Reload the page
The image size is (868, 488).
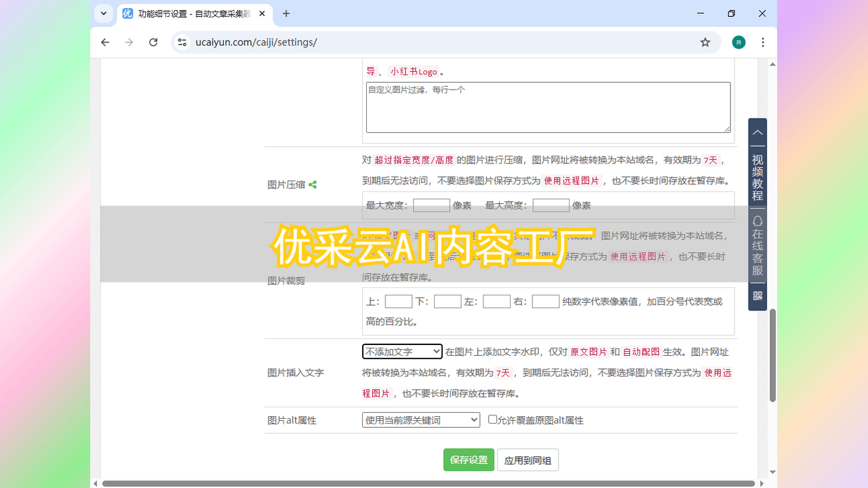click(x=153, y=42)
